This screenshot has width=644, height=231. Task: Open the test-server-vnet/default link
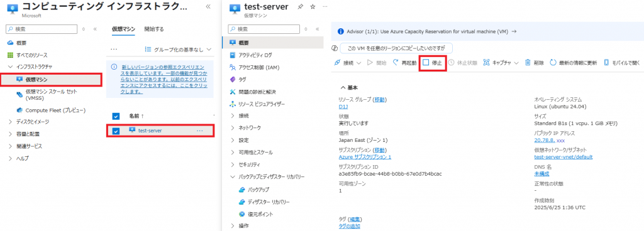pos(563,157)
